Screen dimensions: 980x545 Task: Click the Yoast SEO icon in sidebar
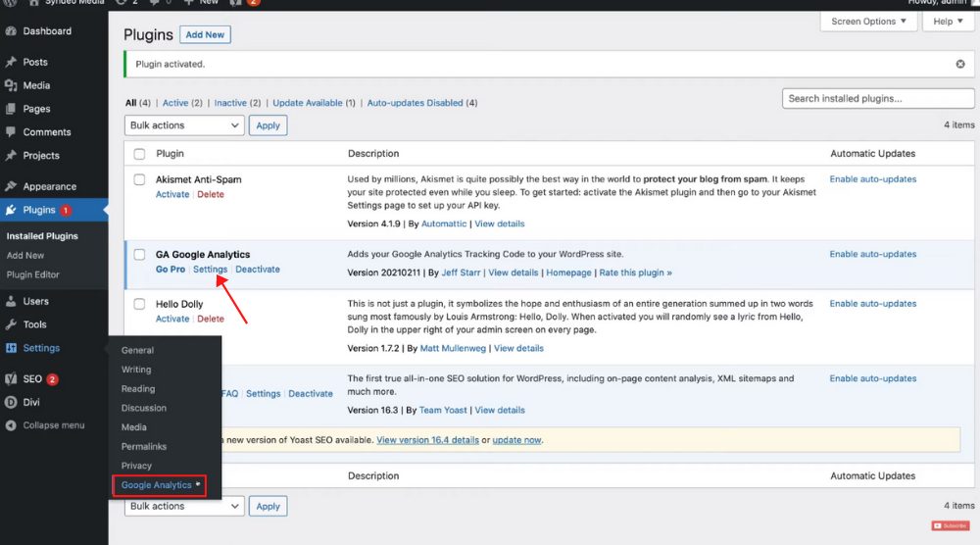[x=11, y=378]
